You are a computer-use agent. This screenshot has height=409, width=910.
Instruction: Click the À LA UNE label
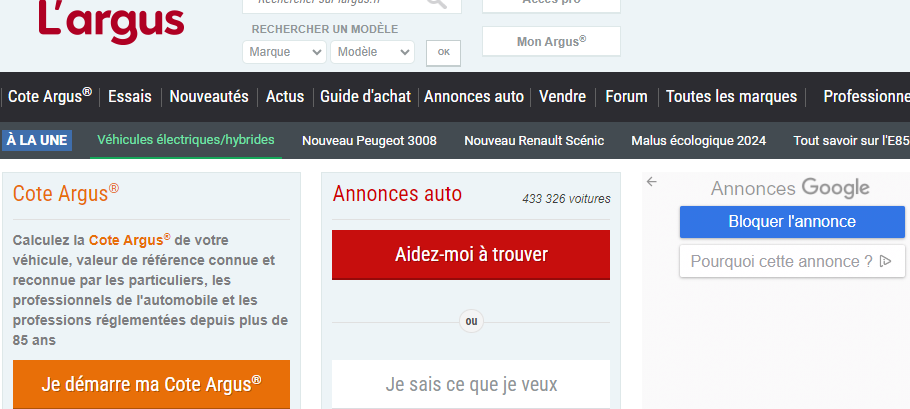(x=37, y=140)
